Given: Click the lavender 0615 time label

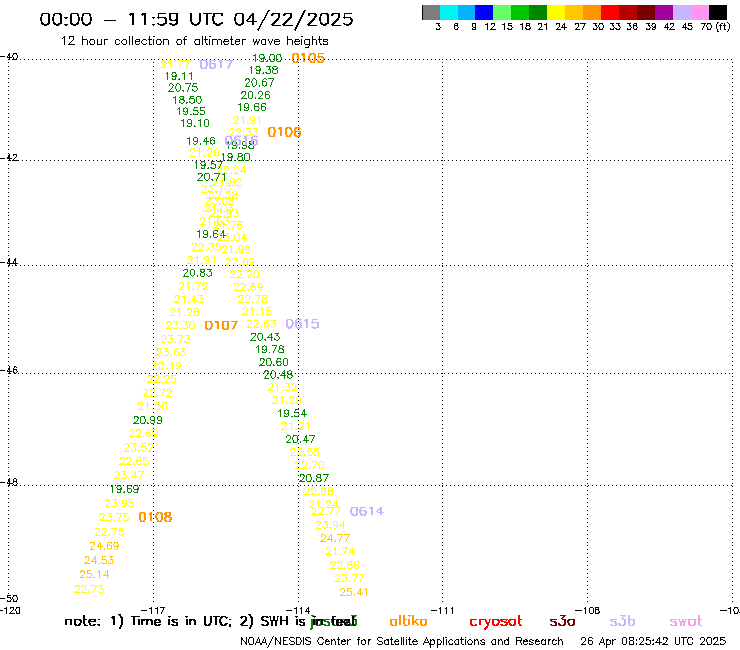Looking at the screenshot, I should (303, 324).
